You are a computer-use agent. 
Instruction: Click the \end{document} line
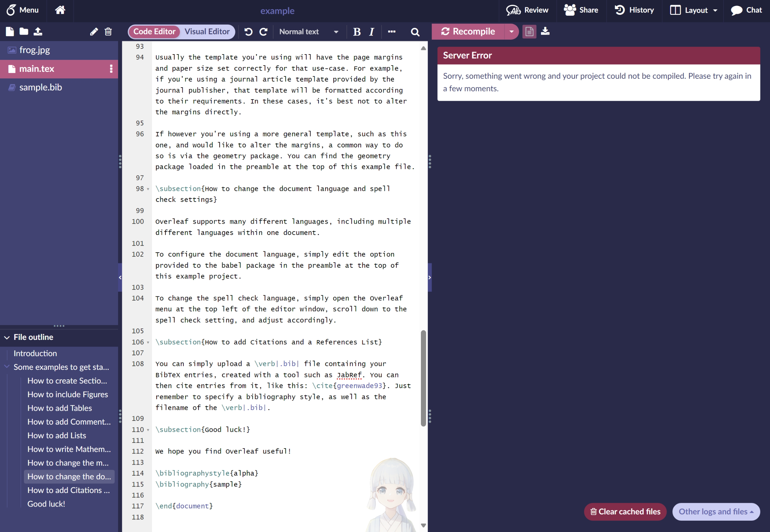click(184, 506)
